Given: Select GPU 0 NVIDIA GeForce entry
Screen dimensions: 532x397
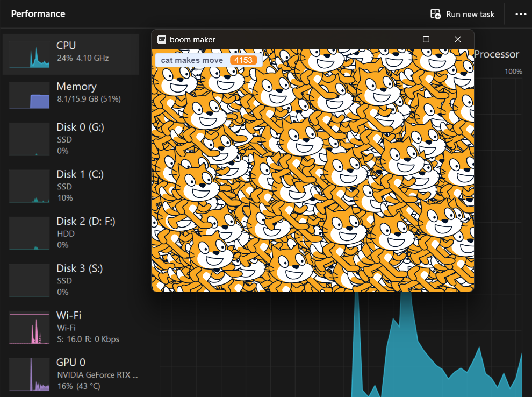Looking at the screenshot, I should [x=70, y=374].
